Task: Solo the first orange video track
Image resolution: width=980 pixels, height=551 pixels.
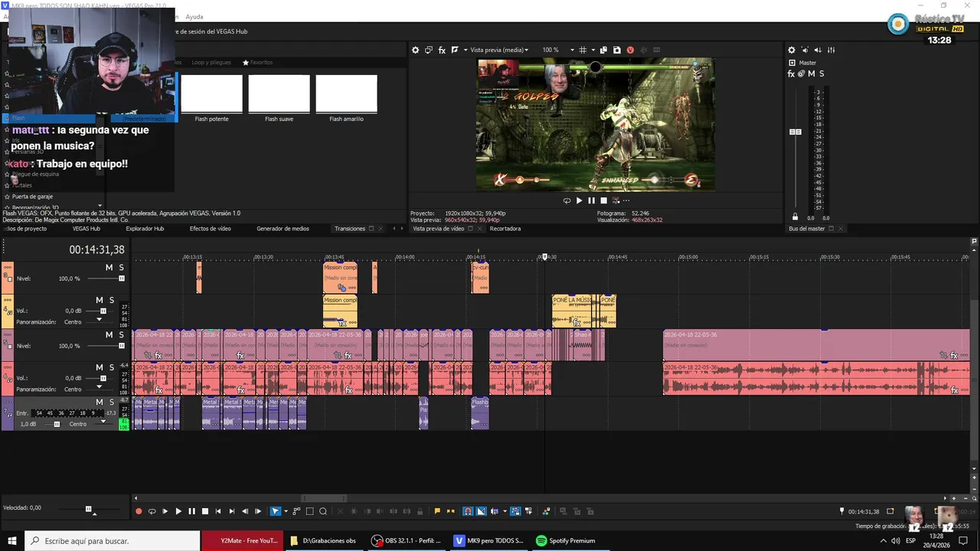Action: pyautogui.click(x=121, y=267)
